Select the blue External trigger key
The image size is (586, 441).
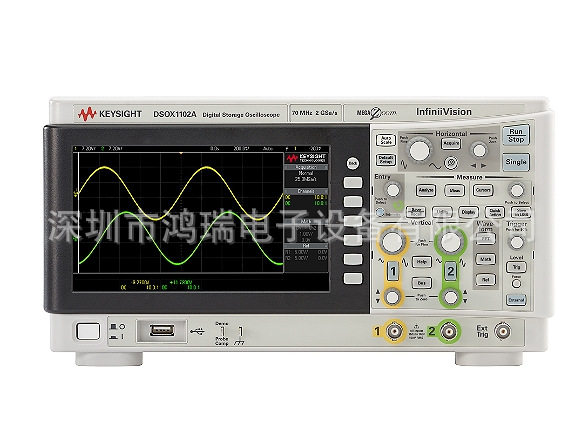(516, 300)
